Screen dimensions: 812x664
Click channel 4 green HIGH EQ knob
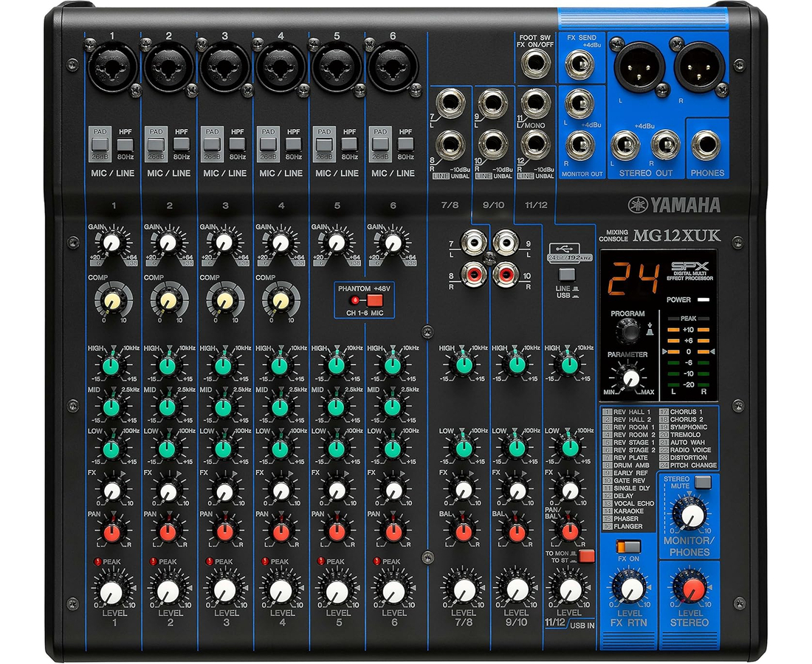(280, 364)
